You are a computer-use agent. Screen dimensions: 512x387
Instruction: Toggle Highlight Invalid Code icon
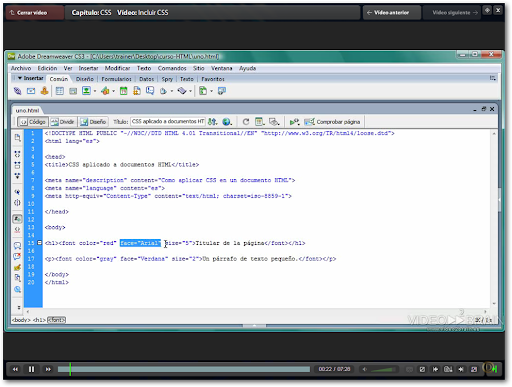17,230
